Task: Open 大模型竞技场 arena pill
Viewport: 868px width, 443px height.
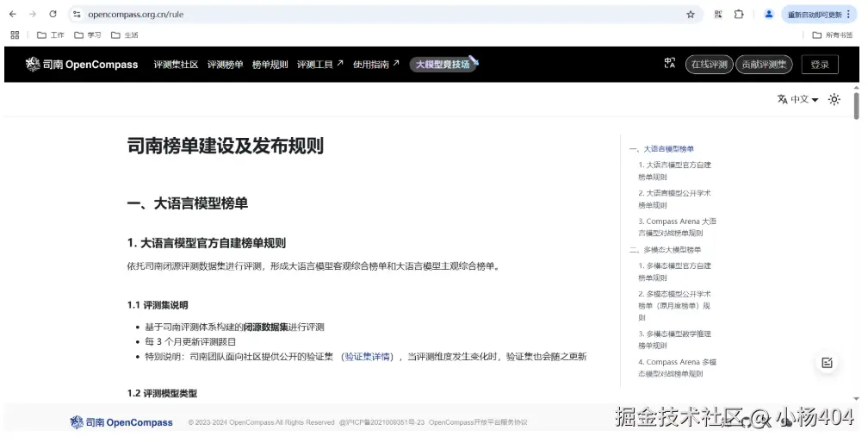Action: tap(444, 65)
